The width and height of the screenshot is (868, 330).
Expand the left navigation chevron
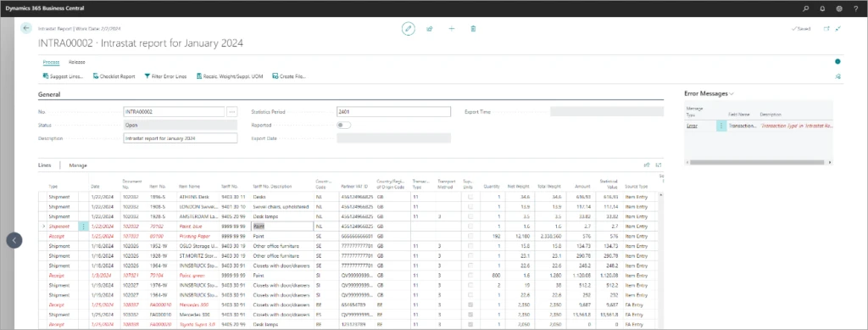tap(14, 240)
